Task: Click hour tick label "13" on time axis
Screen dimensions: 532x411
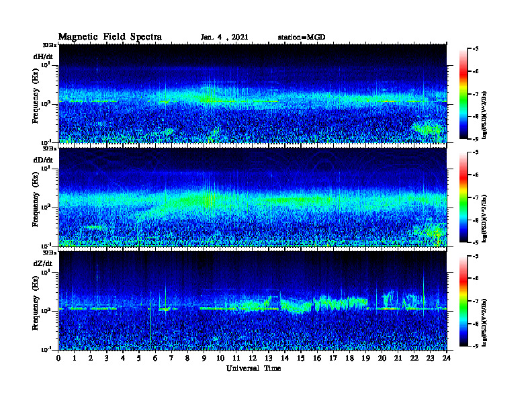Action: [269, 358]
